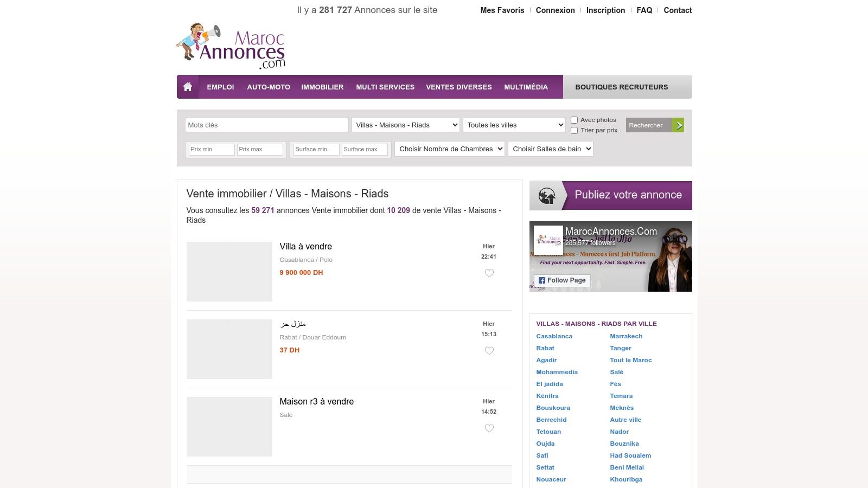The width and height of the screenshot is (868, 488).
Task: Click the Rechercher search button
Action: (x=655, y=125)
